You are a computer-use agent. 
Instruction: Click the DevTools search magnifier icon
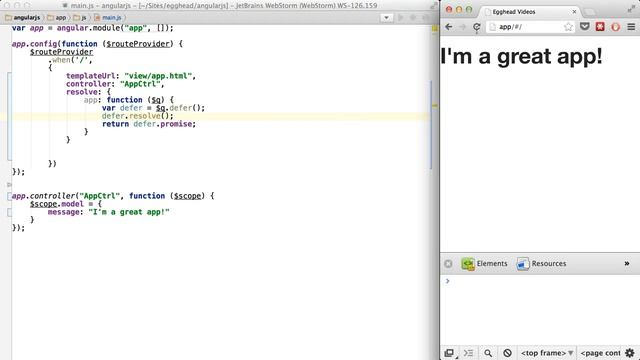click(x=488, y=353)
